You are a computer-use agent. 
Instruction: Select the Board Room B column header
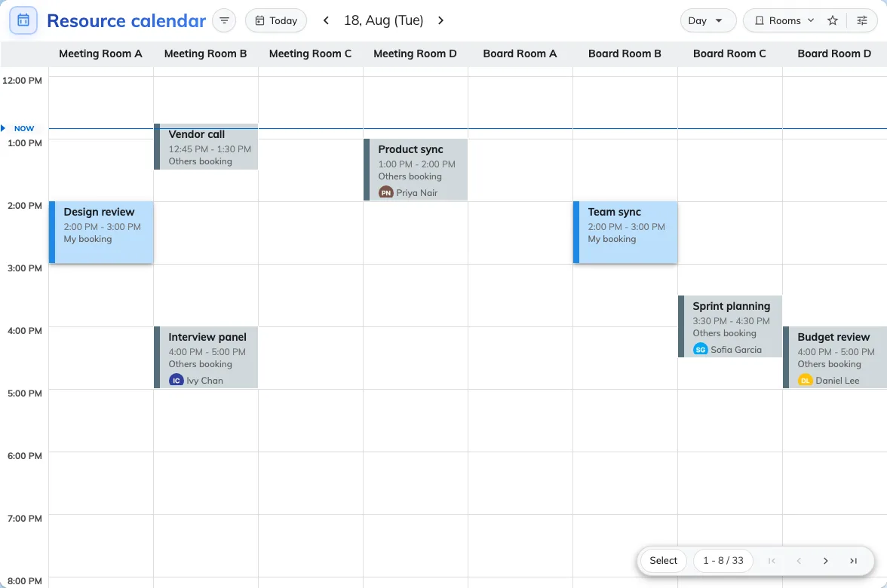coord(625,54)
